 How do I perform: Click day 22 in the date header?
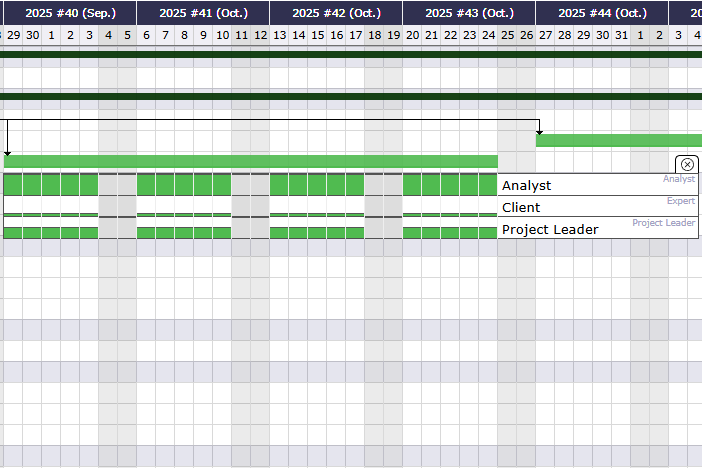click(451, 35)
